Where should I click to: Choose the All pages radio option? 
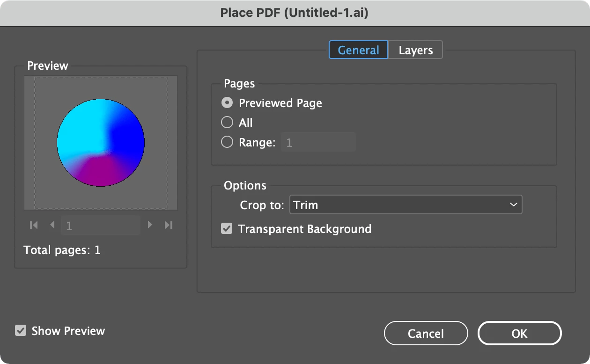click(227, 123)
